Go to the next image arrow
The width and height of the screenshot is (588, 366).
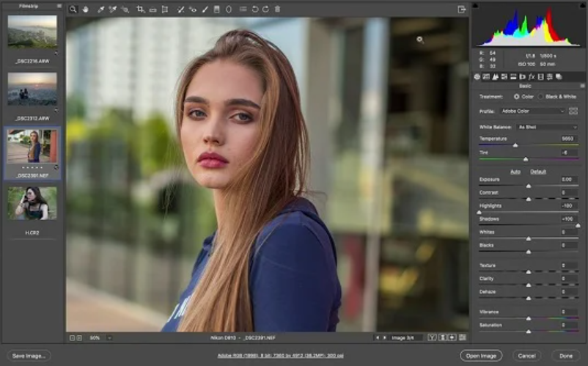coord(384,338)
